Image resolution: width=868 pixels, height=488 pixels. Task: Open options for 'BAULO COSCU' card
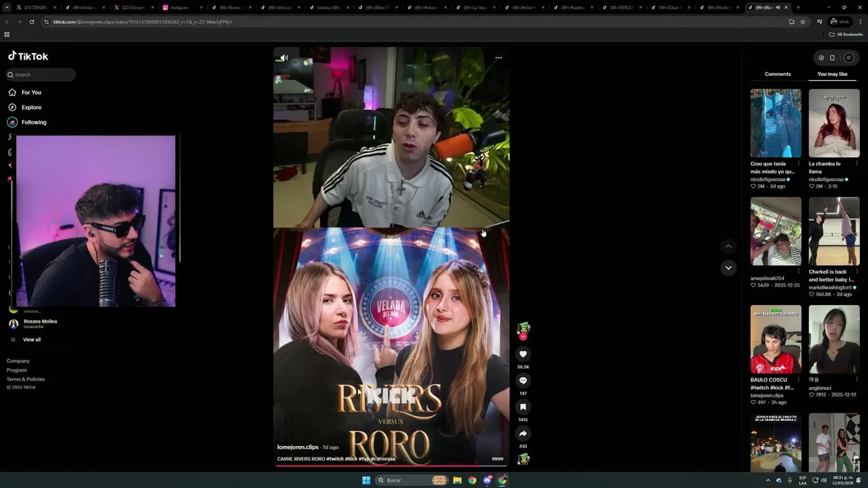[798, 380]
